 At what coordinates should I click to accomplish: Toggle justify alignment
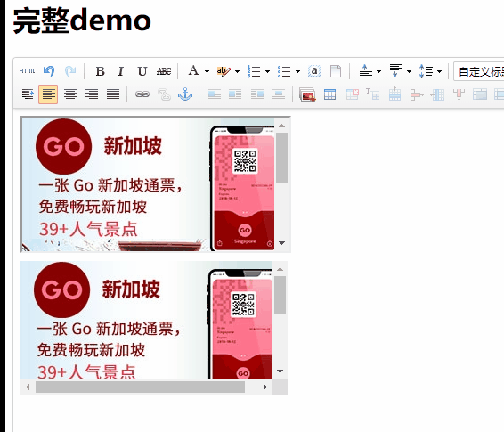[x=113, y=94]
